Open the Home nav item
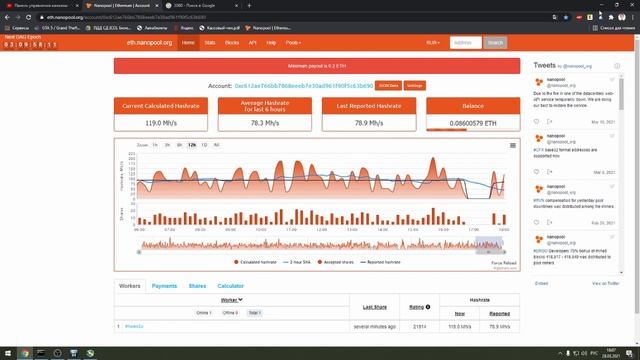 [188, 42]
